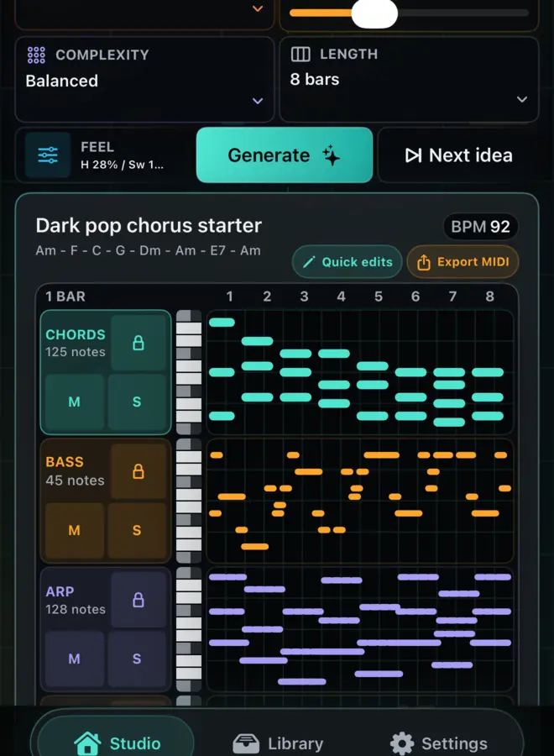Image resolution: width=554 pixels, height=756 pixels.
Task: Click the Generate button
Action: coord(285,155)
